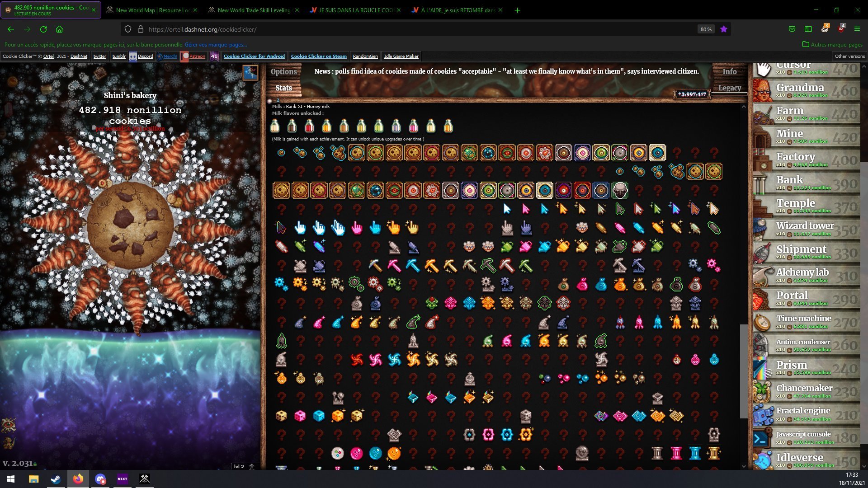The image size is (868, 488).
Task: Open Steam from the taskbar
Action: tap(56, 479)
